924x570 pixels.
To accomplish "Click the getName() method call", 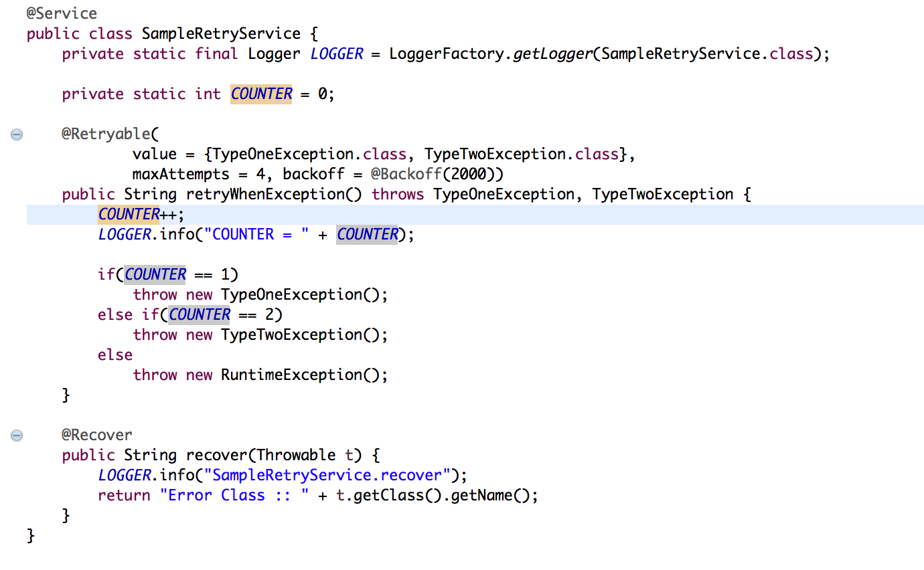I will coord(490,495).
